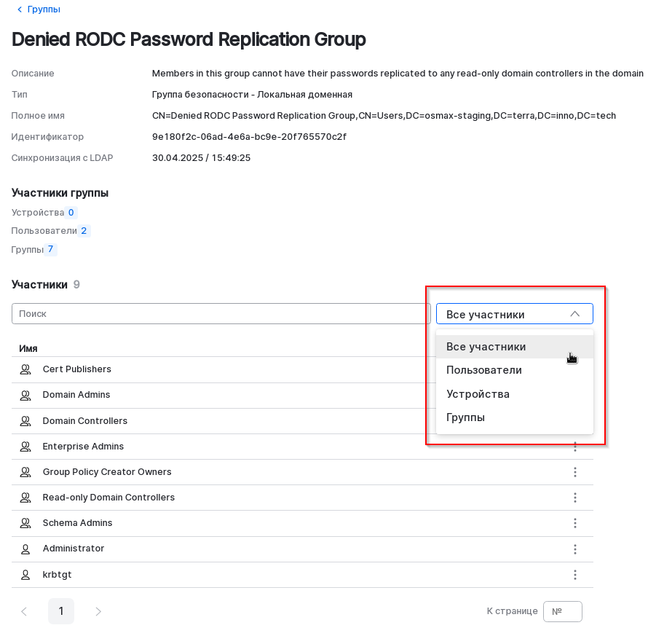The image size is (648, 644).
Task: Click the user icon beside Administrator
Action: 25,549
